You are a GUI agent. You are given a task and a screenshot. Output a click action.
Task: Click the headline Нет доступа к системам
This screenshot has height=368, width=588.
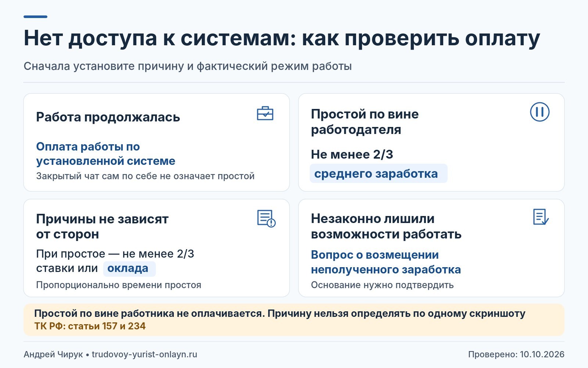click(282, 38)
